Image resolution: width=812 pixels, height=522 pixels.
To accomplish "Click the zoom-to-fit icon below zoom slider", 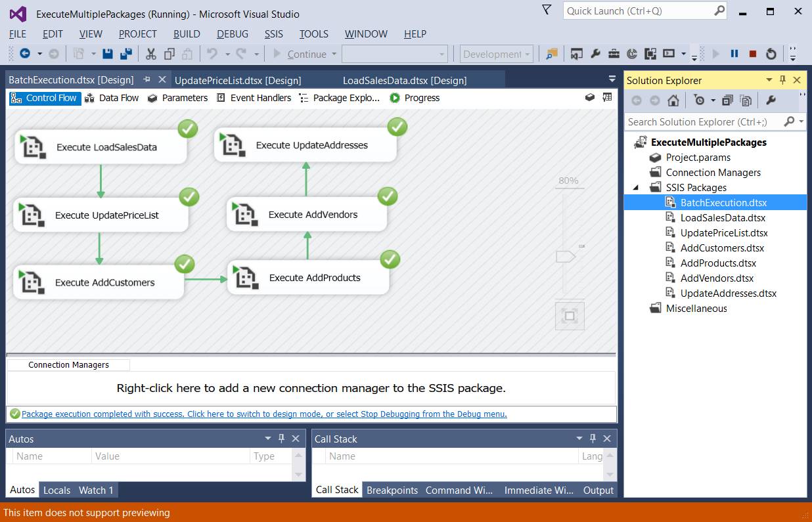I will point(570,316).
